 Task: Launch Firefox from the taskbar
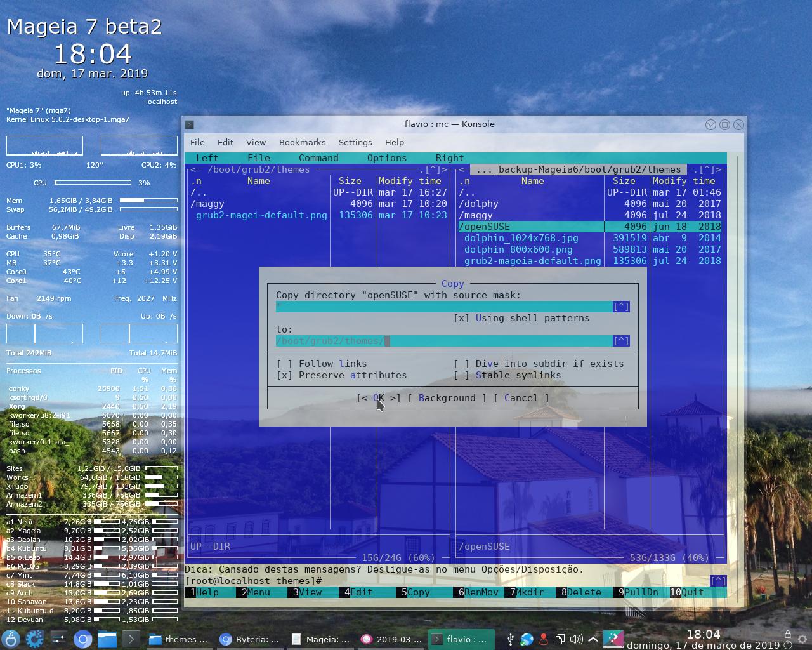pyautogui.click(x=82, y=639)
